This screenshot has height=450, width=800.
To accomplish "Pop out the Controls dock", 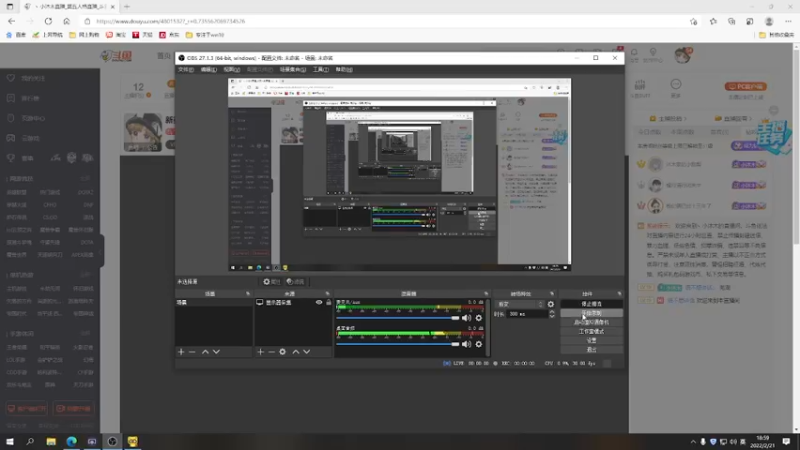I will tap(619, 294).
